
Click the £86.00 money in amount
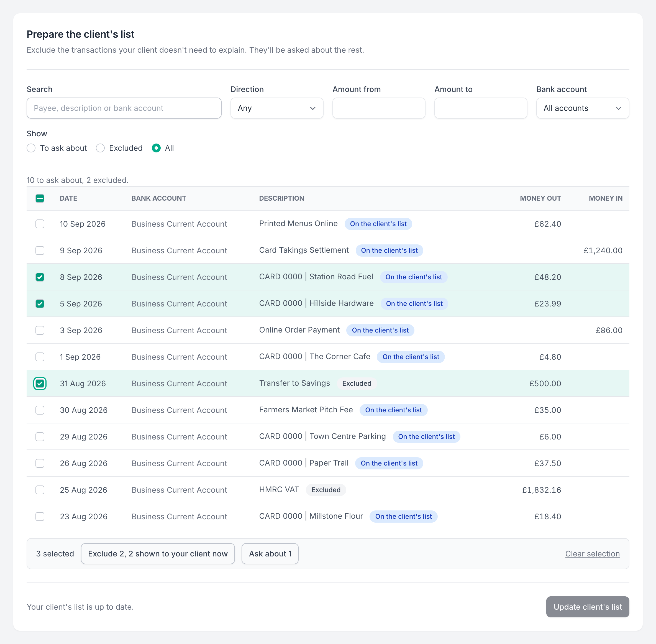coord(609,330)
